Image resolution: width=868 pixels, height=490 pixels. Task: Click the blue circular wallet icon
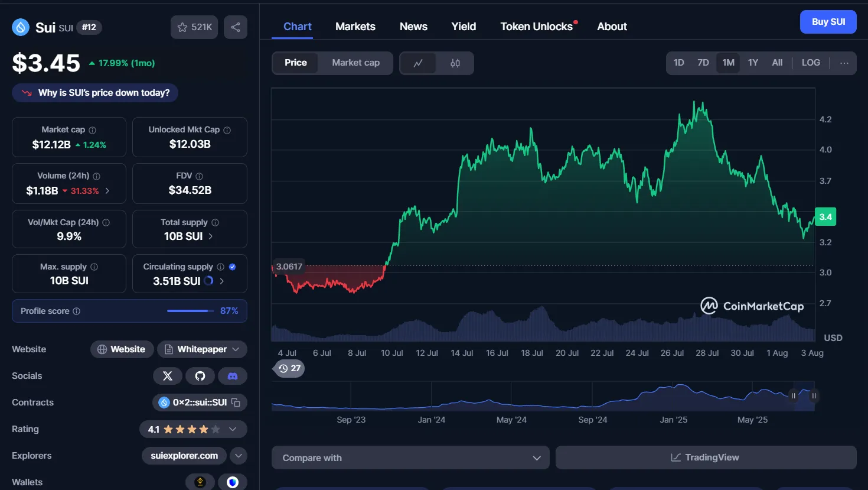click(x=233, y=482)
